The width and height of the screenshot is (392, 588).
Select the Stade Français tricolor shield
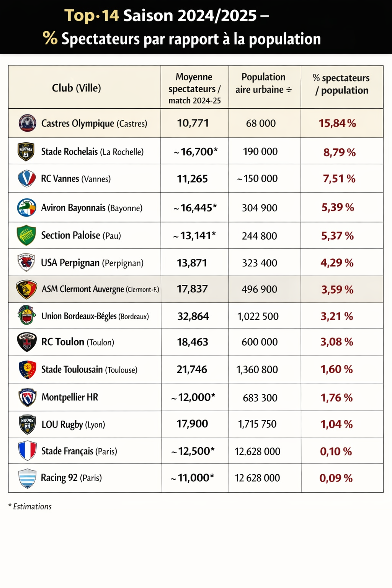pos(27,451)
